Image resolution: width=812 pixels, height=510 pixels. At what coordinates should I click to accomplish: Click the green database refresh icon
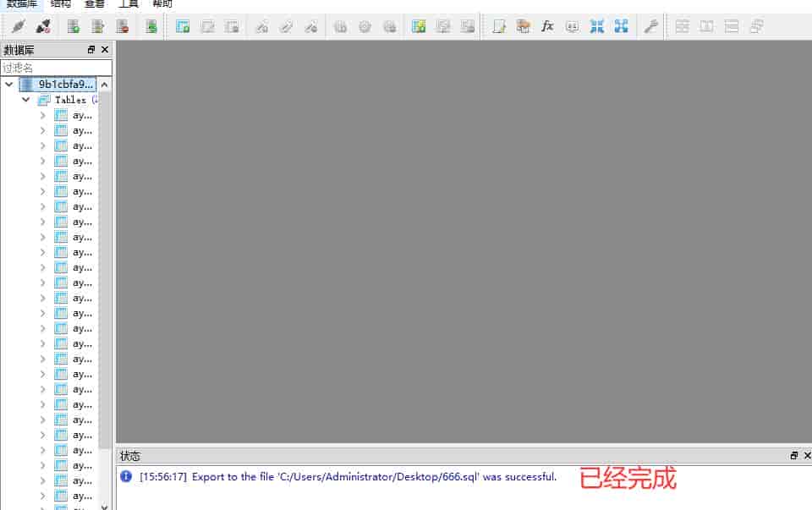click(151, 25)
